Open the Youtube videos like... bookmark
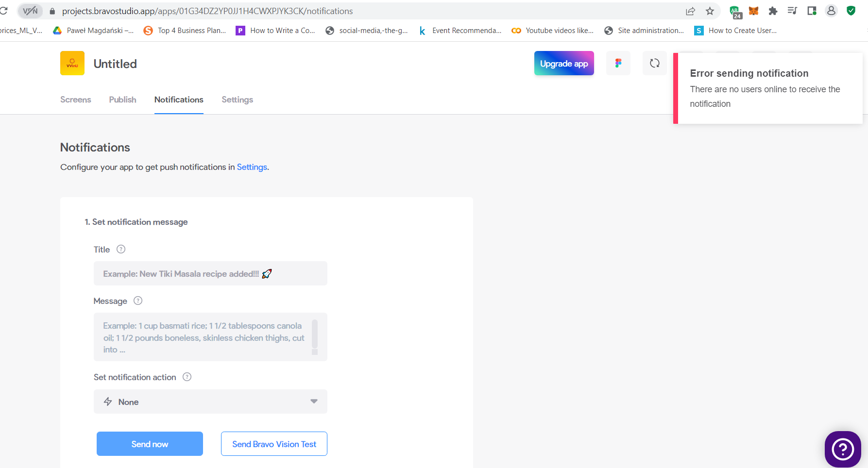 point(552,31)
